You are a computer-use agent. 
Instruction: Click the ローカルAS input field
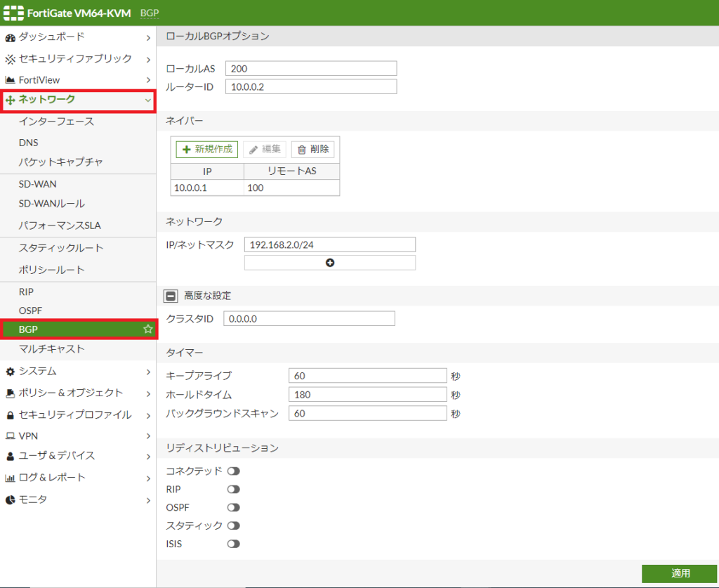[x=311, y=68]
